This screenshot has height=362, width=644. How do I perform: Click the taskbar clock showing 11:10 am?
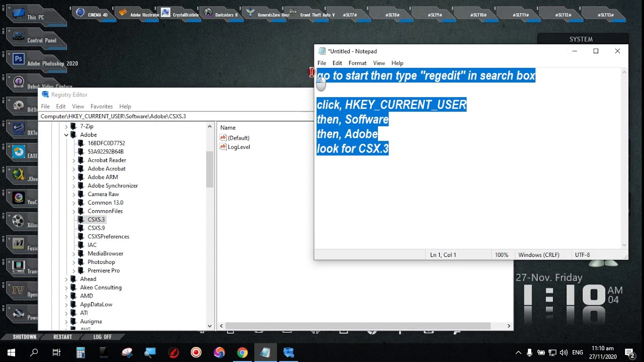point(603,352)
